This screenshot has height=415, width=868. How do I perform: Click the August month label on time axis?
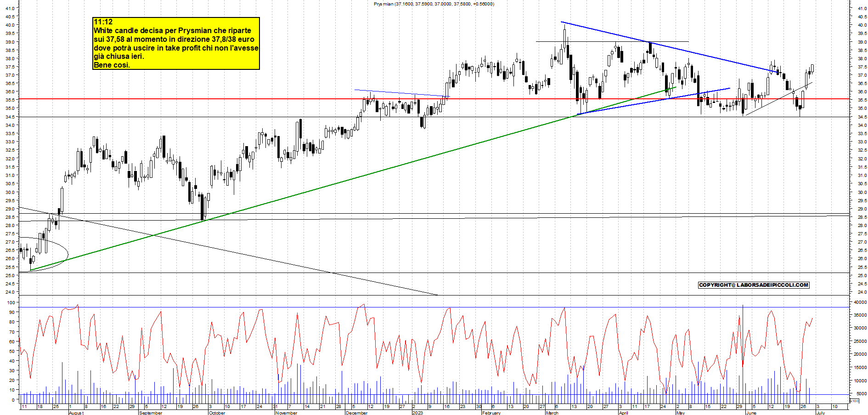pos(76,413)
